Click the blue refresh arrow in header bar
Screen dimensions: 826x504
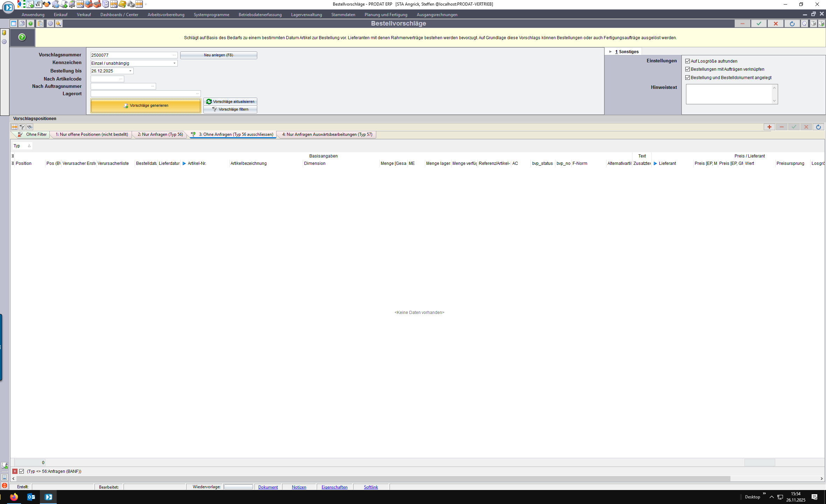point(792,23)
